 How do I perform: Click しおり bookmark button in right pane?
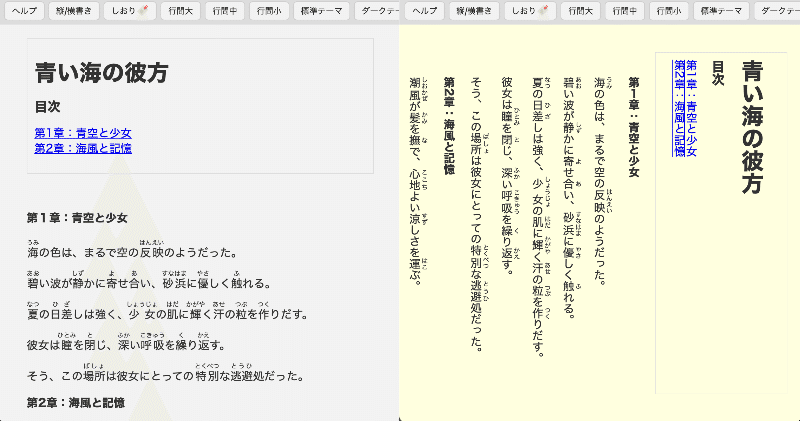click(x=530, y=11)
